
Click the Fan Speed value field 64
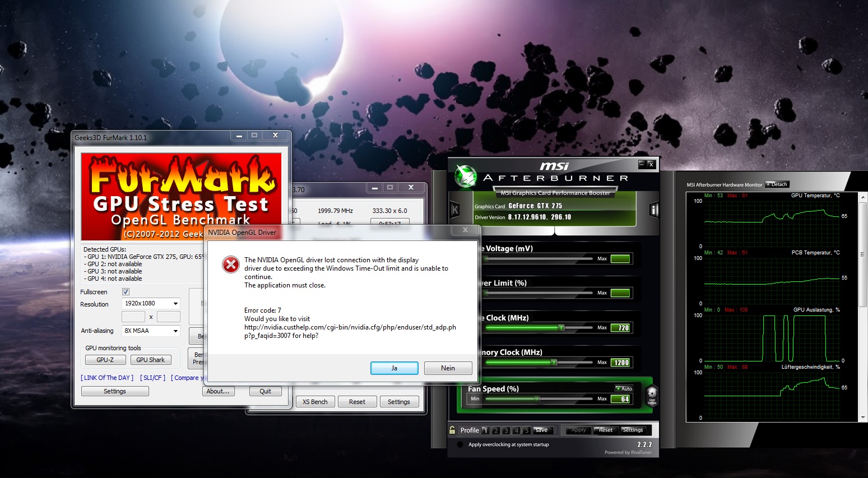pyautogui.click(x=620, y=399)
